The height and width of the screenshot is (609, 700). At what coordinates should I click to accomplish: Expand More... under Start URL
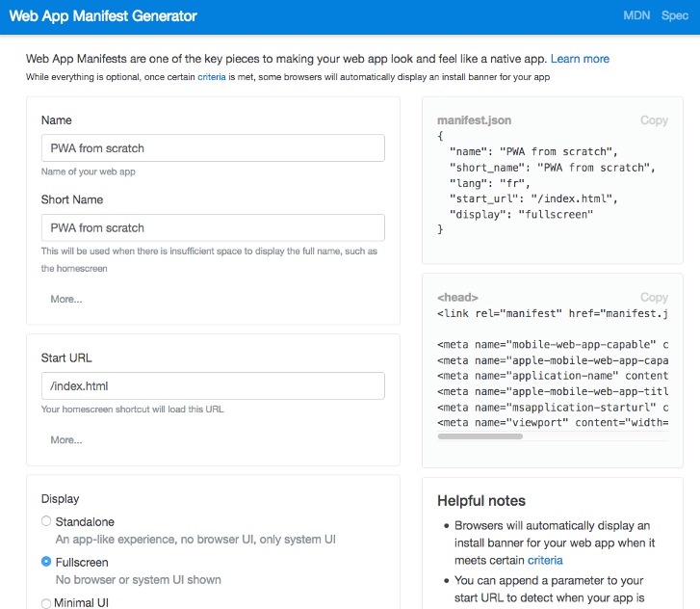point(66,439)
